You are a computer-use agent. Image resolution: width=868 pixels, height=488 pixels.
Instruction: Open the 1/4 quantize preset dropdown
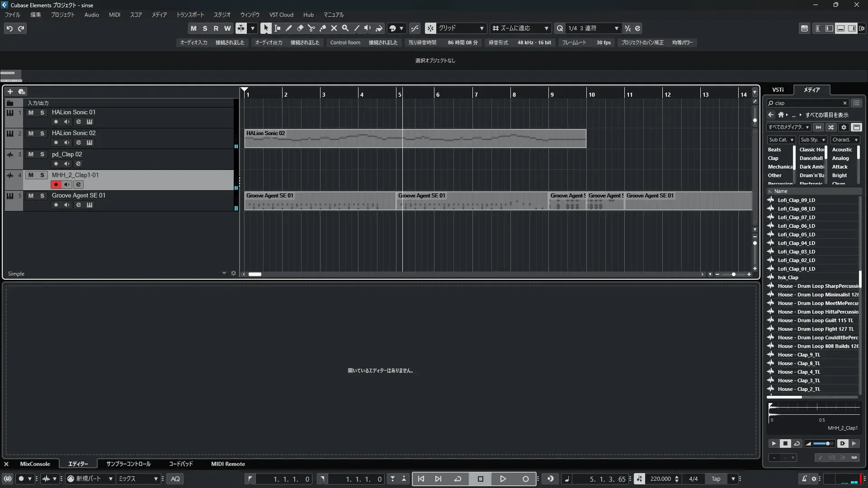coord(616,28)
